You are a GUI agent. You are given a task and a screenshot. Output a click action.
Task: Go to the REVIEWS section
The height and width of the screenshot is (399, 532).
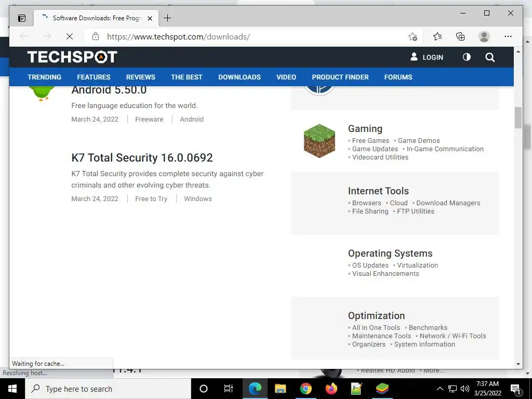click(x=140, y=77)
